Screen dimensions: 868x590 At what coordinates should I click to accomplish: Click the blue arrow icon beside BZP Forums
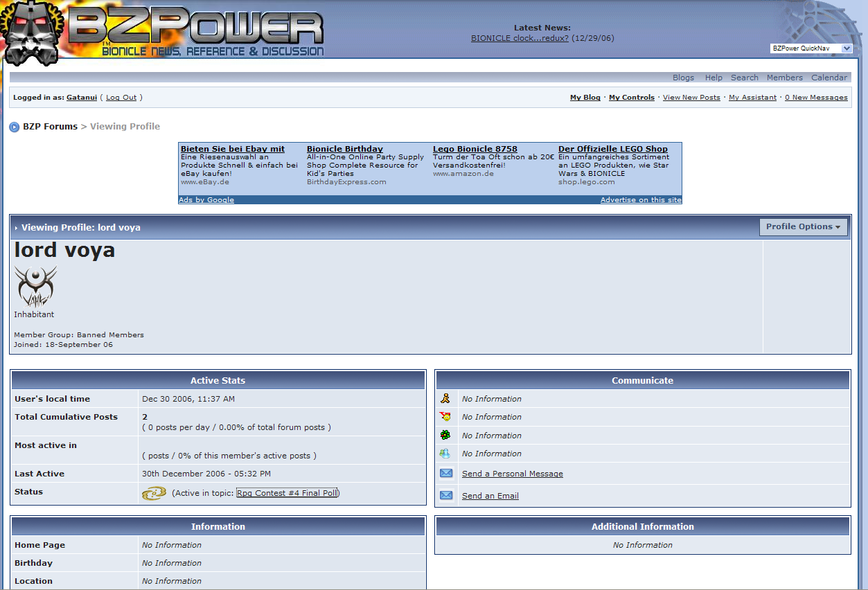click(15, 127)
